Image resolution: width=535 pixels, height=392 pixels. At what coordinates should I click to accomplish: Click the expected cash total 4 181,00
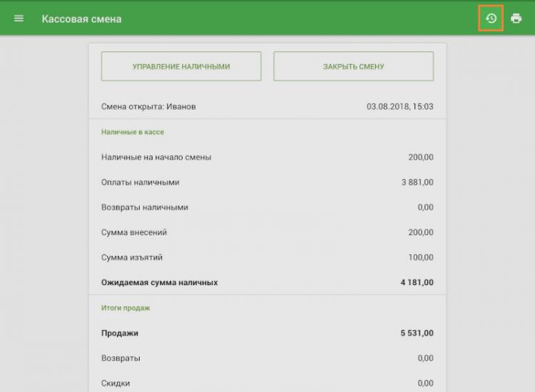click(x=417, y=283)
